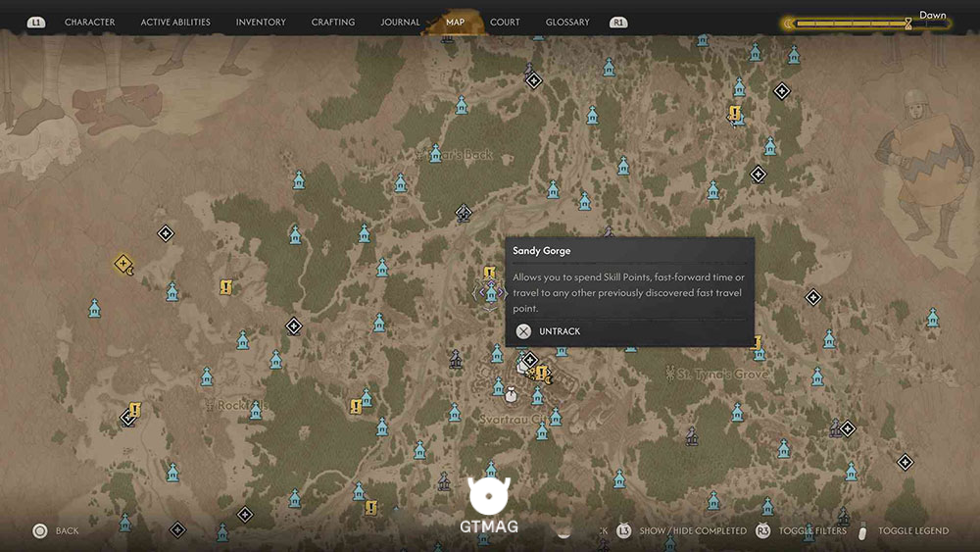Click the R1 next-tab bumper icon
This screenshot has width=980, height=552.
(x=618, y=23)
